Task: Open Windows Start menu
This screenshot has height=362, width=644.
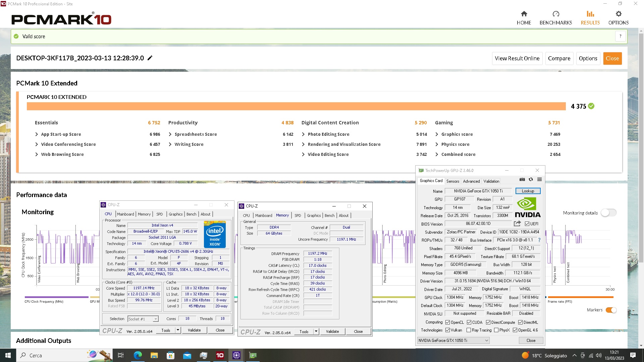Action: 8,355
